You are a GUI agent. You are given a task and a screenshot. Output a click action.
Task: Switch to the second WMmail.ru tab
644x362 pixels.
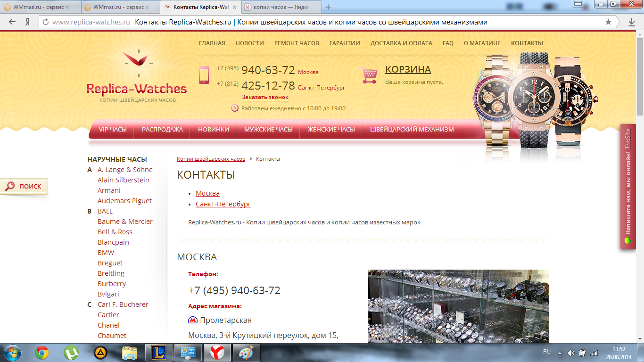coord(120,7)
